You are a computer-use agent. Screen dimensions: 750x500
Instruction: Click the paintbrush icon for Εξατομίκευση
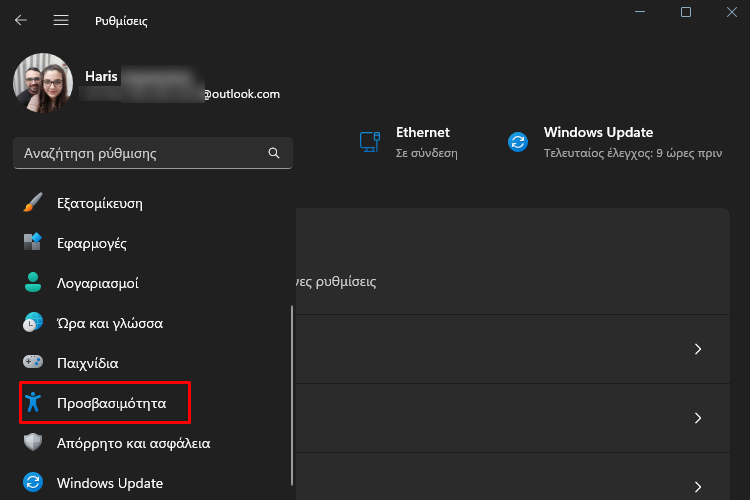(x=33, y=203)
